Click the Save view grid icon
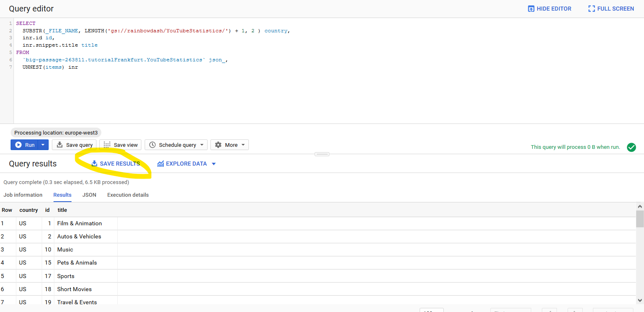Image resolution: width=644 pixels, height=312 pixels. [x=107, y=145]
